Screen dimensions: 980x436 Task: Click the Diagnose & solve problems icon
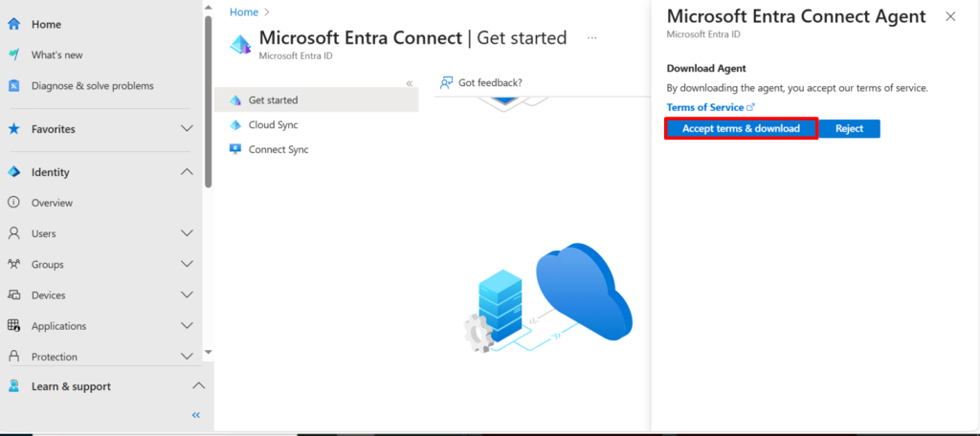pos(13,86)
